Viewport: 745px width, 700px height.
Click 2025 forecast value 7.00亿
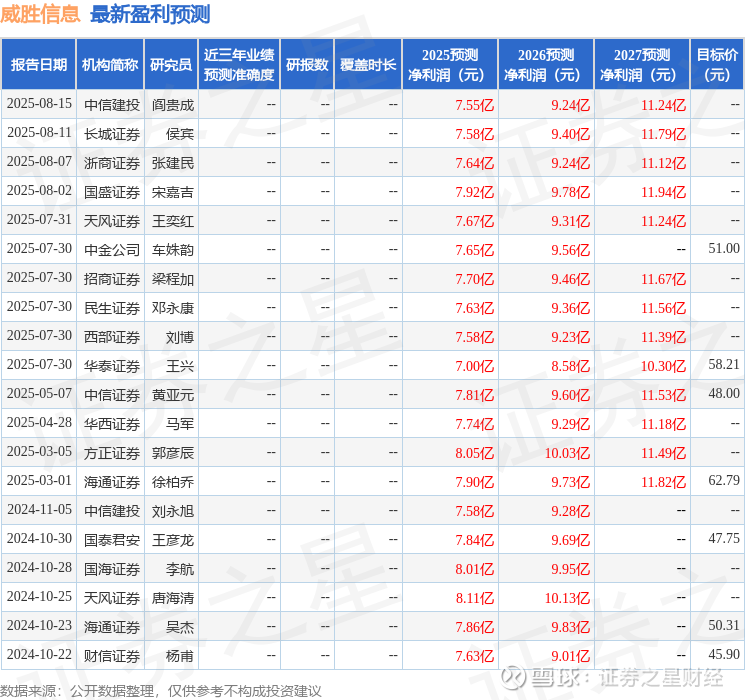click(x=474, y=366)
